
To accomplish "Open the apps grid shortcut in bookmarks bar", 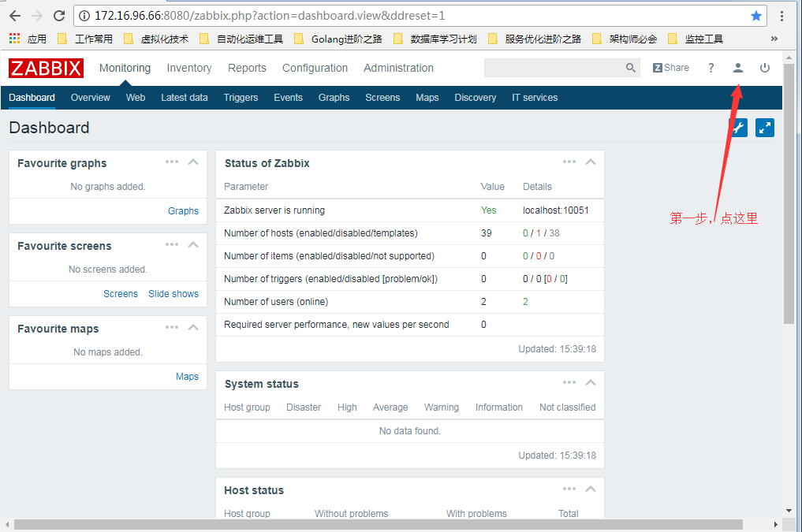I will pos(14,39).
